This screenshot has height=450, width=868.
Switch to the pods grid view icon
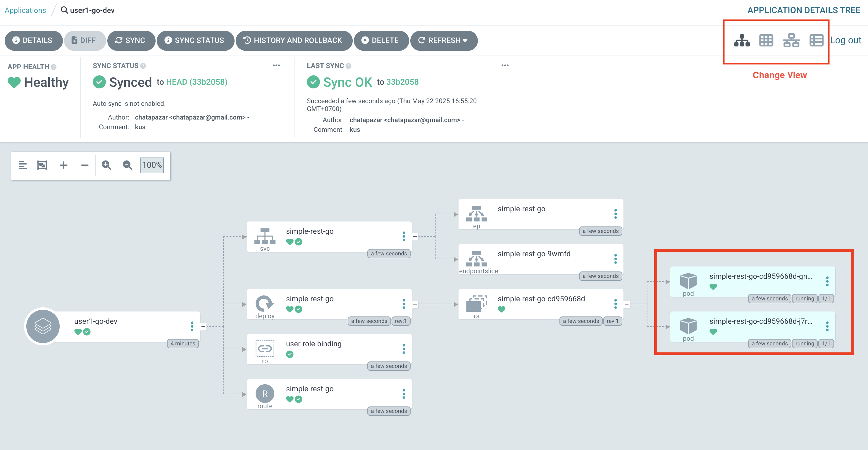pyautogui.click(x=766, y=40)
